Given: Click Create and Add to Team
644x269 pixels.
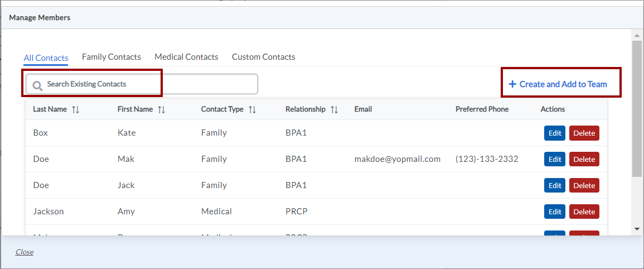Looking at the screenshot, I should [x=563, y=84].
